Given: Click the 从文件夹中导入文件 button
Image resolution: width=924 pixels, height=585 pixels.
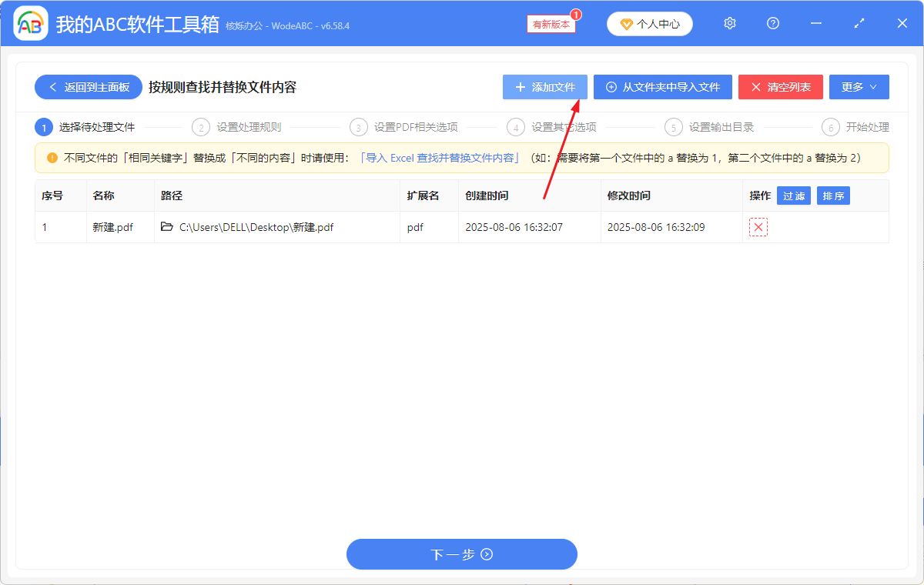Looking at the screenshot, I should pos(662,86).
